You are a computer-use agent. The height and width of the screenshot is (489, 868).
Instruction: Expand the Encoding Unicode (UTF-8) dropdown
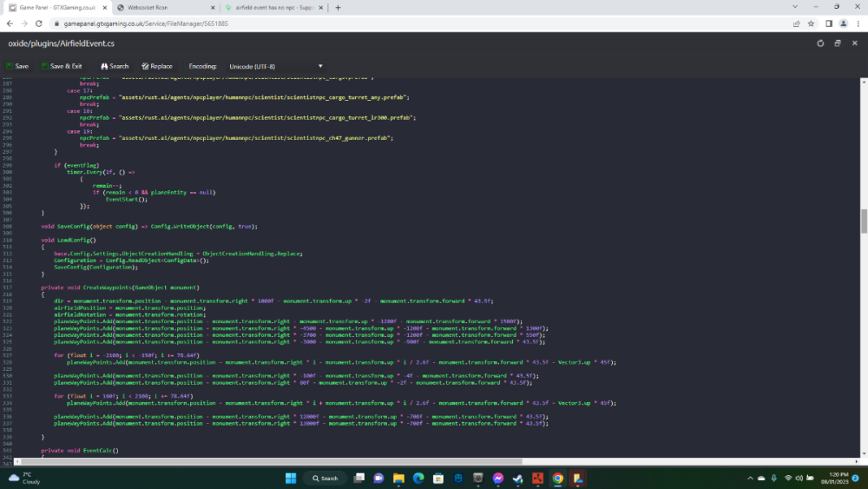[x=276, y=67]
